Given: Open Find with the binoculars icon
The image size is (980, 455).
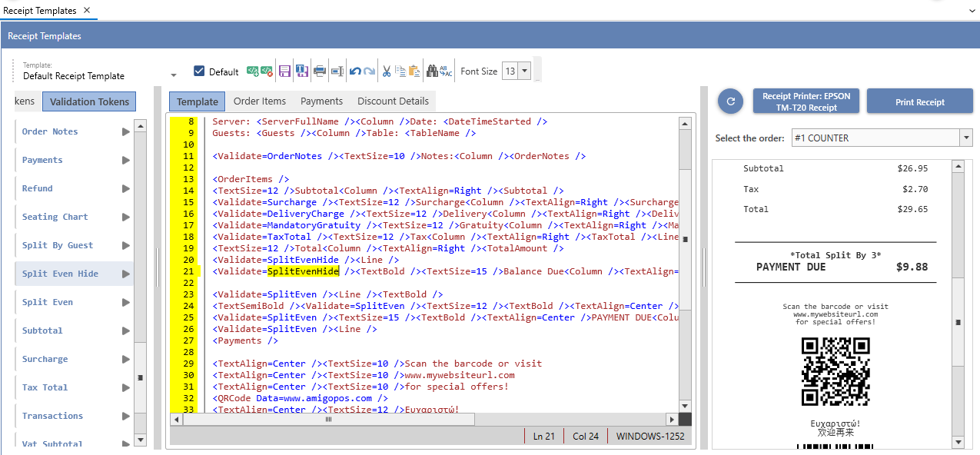Looking at the screenshot, I should point(432,71).
